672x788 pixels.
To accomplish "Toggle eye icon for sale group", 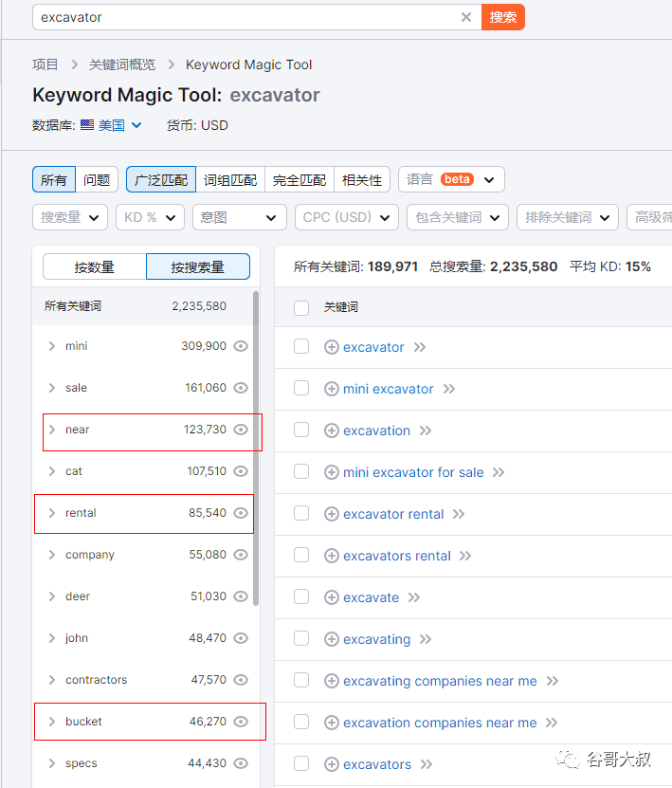I will (241, 388).
